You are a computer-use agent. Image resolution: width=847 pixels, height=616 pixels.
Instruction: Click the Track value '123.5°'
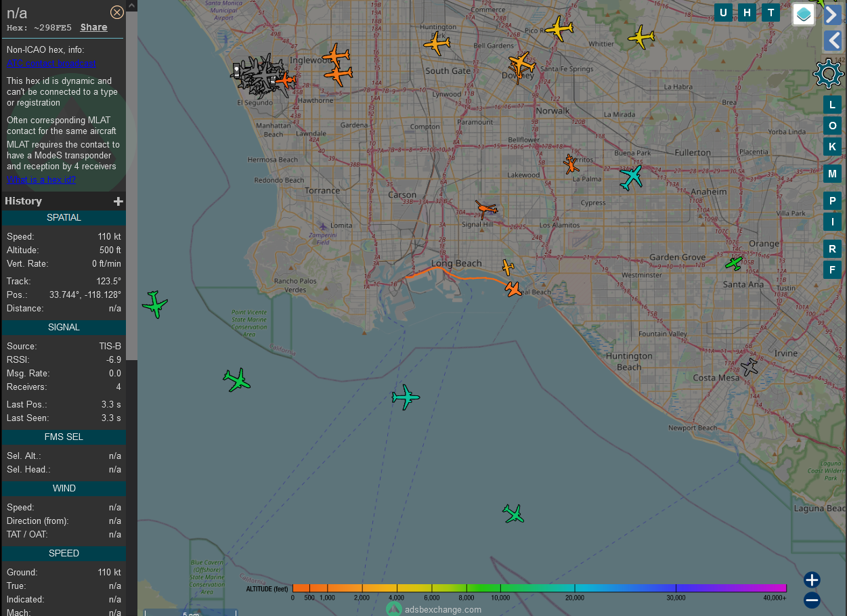(x=108, y=282)
